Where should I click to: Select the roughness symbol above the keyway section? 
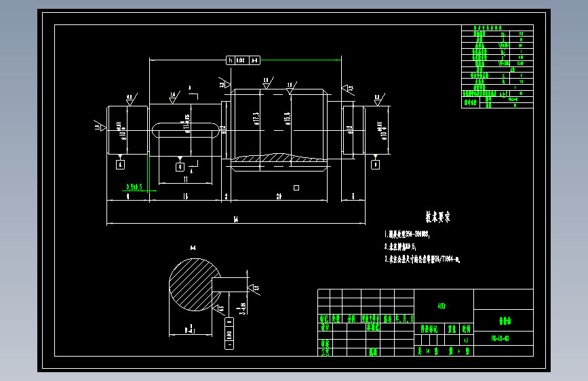point(174,97)
